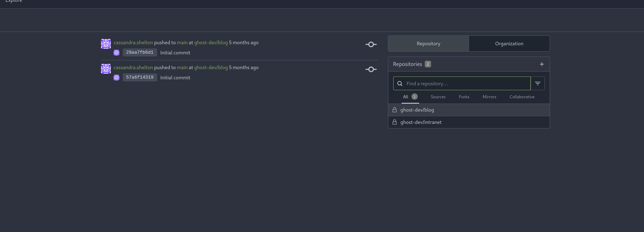Click the lock icon beside ghost-dev/blog
Screen dimensions: 644x232
pyautogui.click(x=395, y=110)
